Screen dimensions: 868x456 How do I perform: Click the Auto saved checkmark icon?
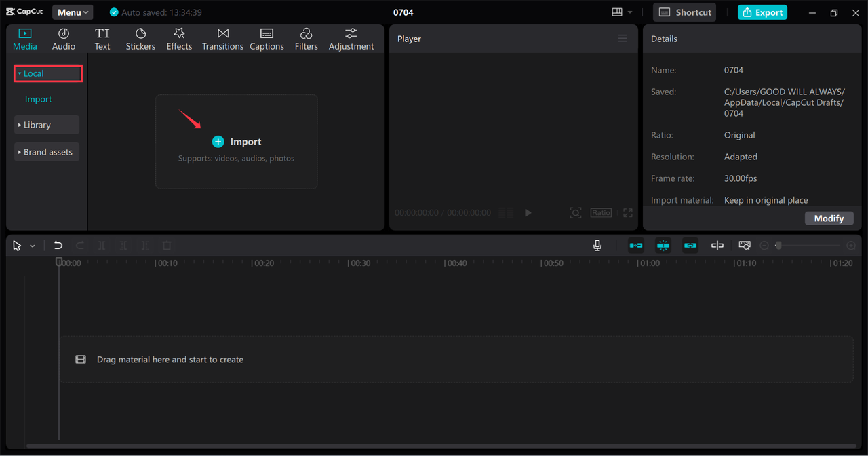114,12
